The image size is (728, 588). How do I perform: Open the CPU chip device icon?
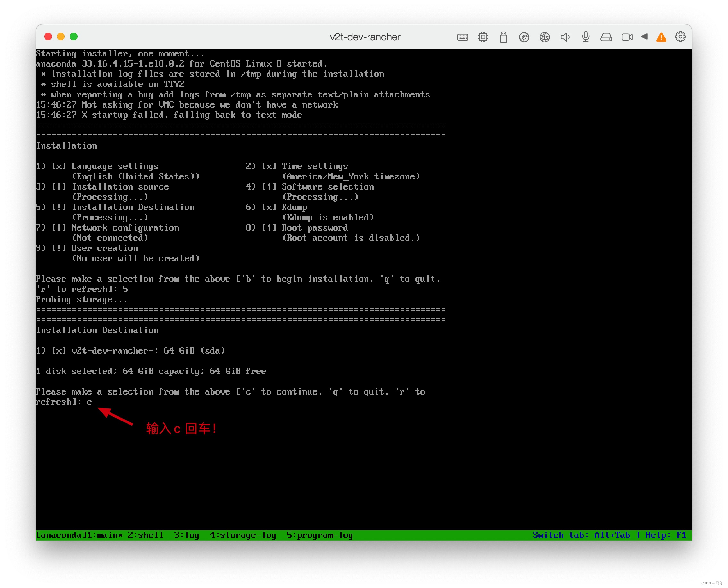(483, 37)
